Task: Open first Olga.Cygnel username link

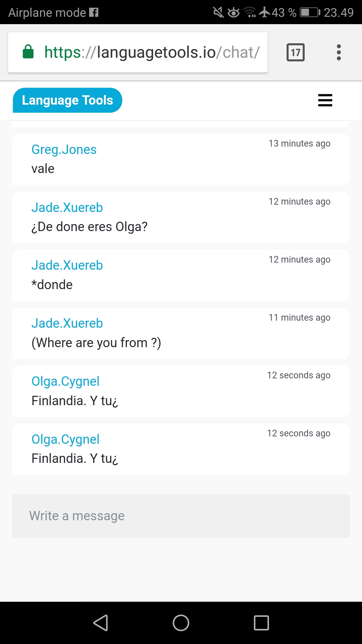Action: [65, 381]
